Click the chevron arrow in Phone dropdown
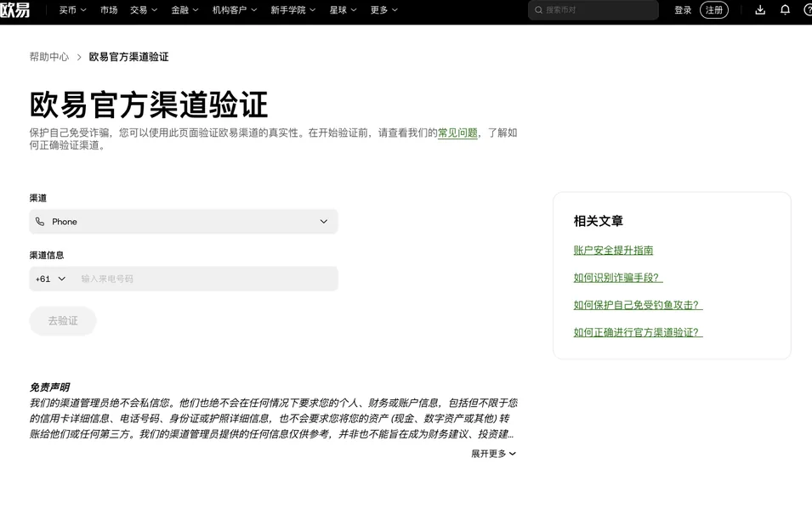 [324, 222]
